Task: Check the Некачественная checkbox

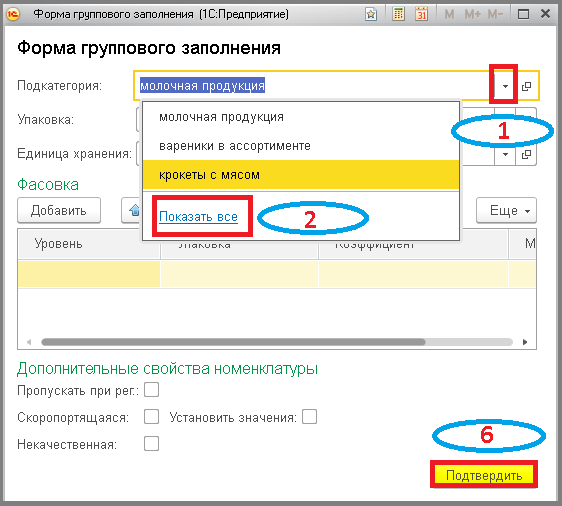Action: pyautogui.click(x=151, y=444)
